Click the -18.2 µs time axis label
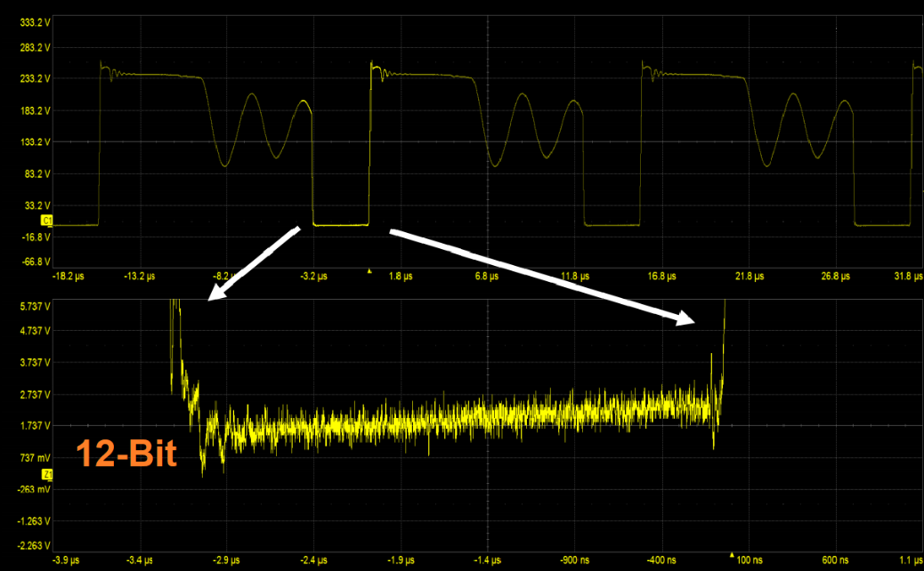 click(x=69, y=276)
